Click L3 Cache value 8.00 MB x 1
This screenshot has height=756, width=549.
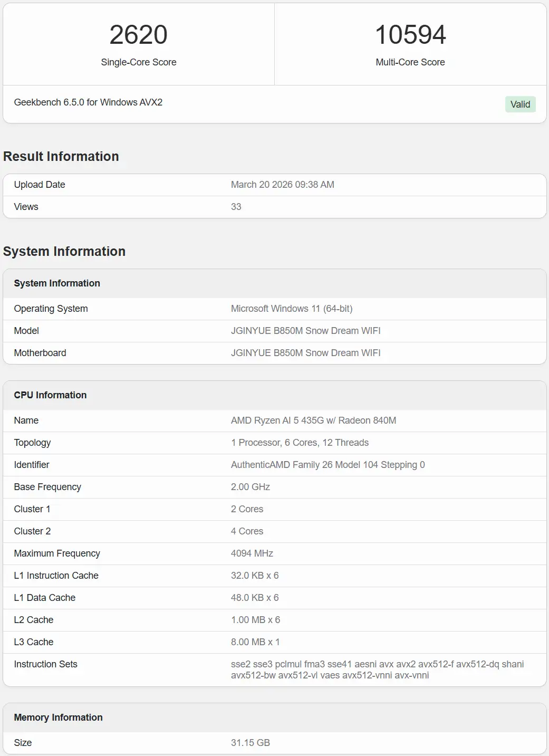pyautogui.click(x=256, y=642)
